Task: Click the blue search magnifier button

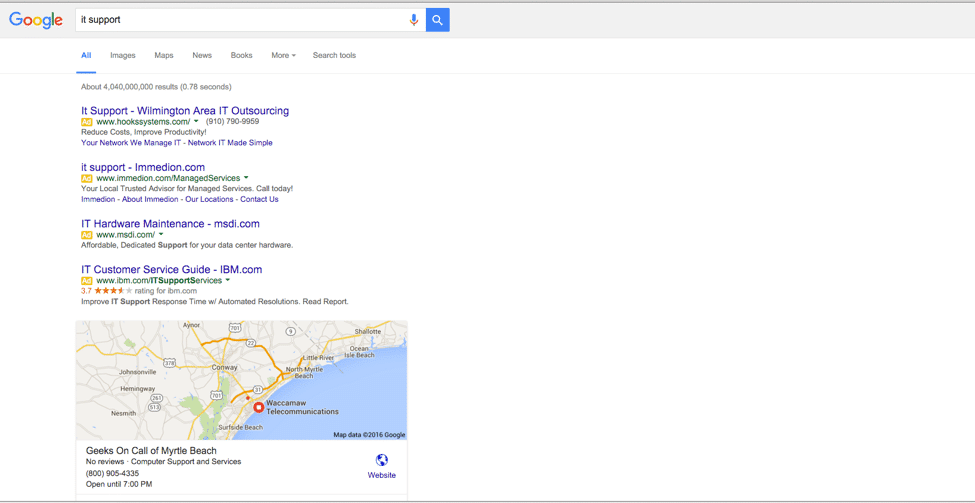Action: (x=438, y=20)
